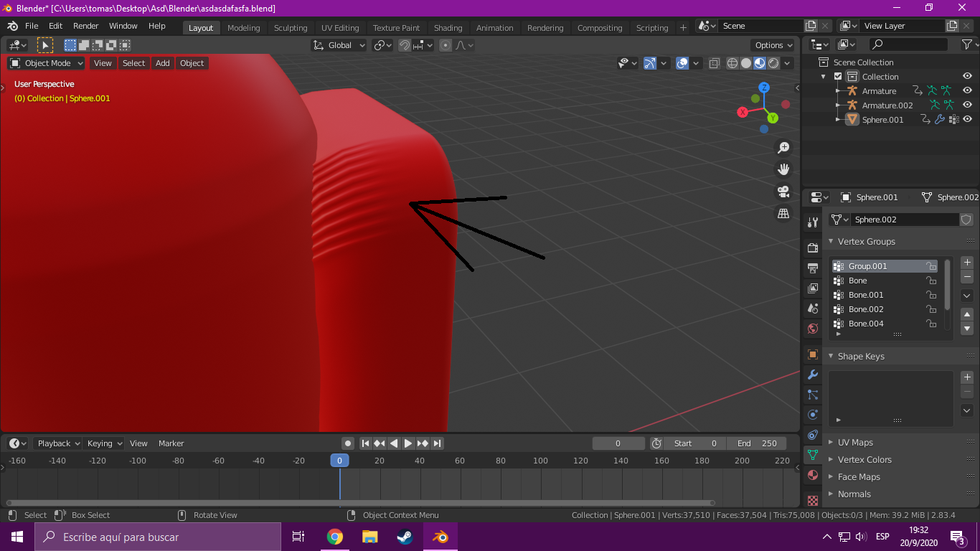This screenshot has height=551, width=980.
Task: Add a new shape key with plus
Action: pos(967,377)
